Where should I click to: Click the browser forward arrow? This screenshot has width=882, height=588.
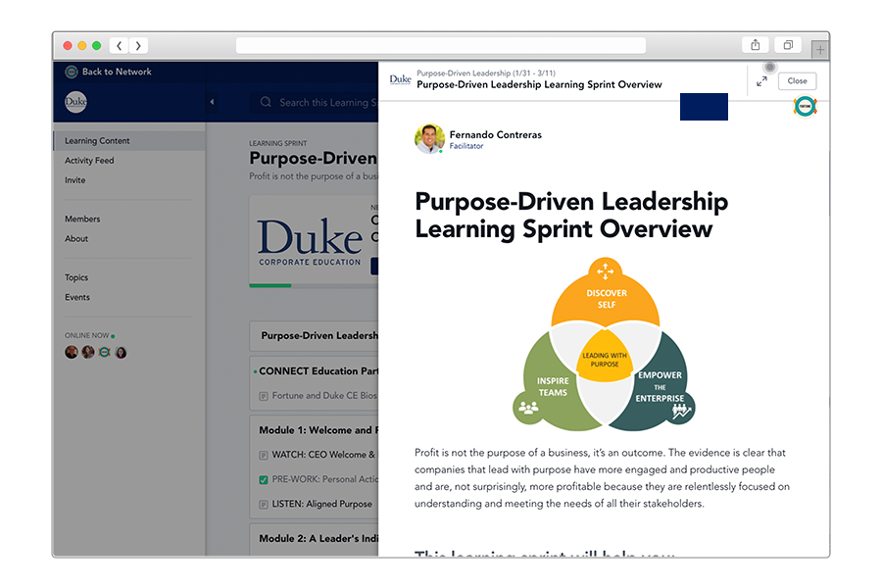pos(138,46)
